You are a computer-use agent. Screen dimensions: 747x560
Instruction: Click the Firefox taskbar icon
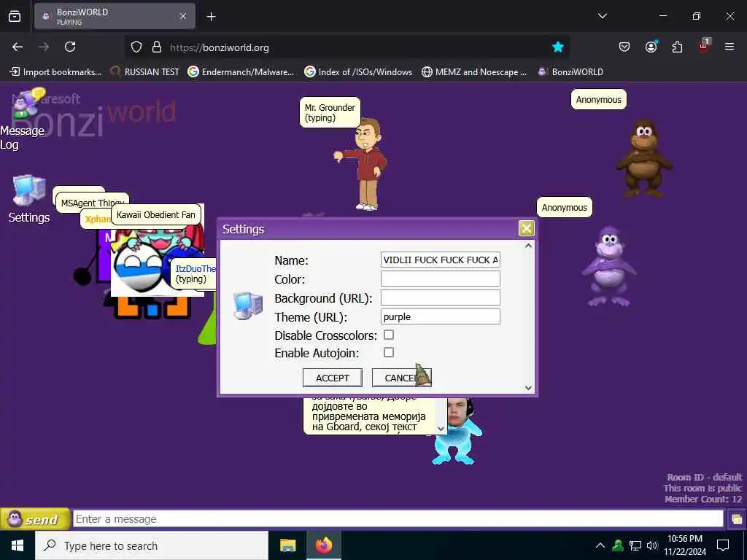[x=323, y=545]
